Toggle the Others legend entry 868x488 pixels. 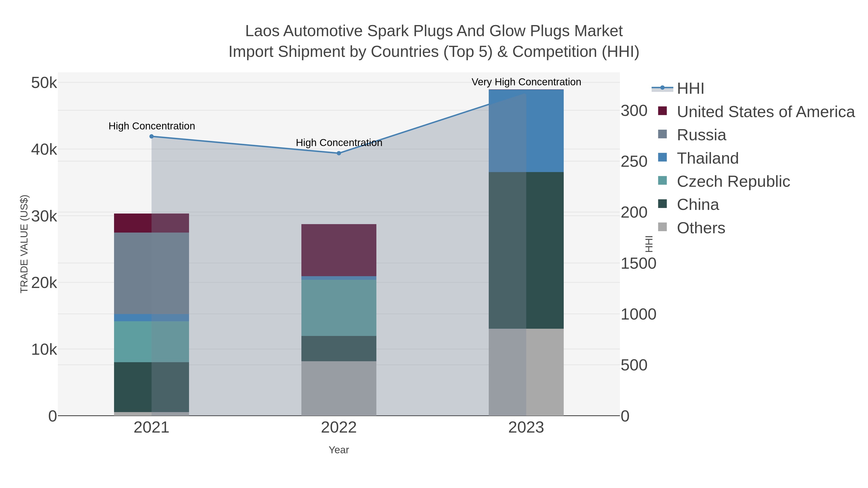pyautogui.click(x=692, y=228)
